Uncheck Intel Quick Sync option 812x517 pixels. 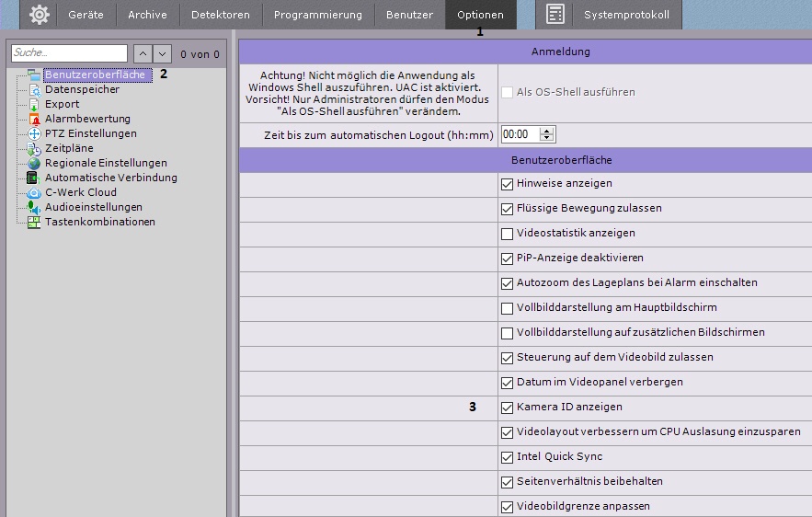pyautogui.click(x=507, y=456)
